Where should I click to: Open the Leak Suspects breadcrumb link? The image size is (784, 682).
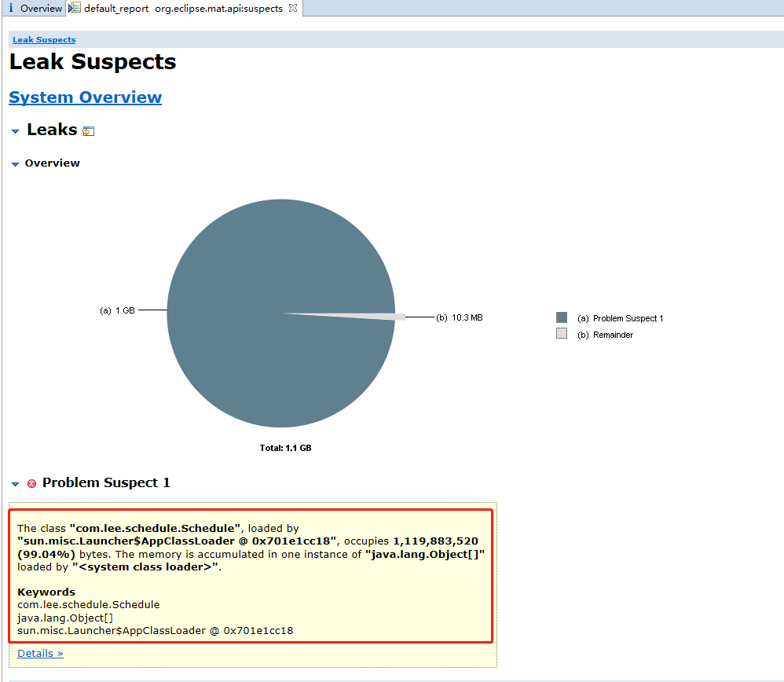tap(44, 40)
